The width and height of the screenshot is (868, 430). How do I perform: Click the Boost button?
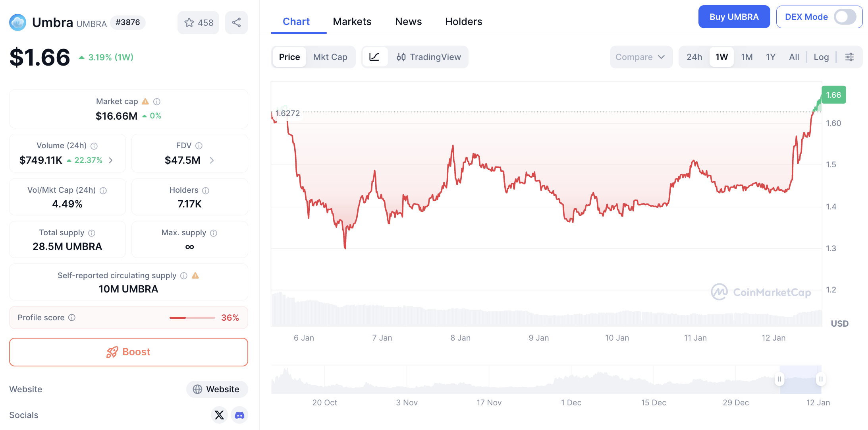tap(129, 352)
